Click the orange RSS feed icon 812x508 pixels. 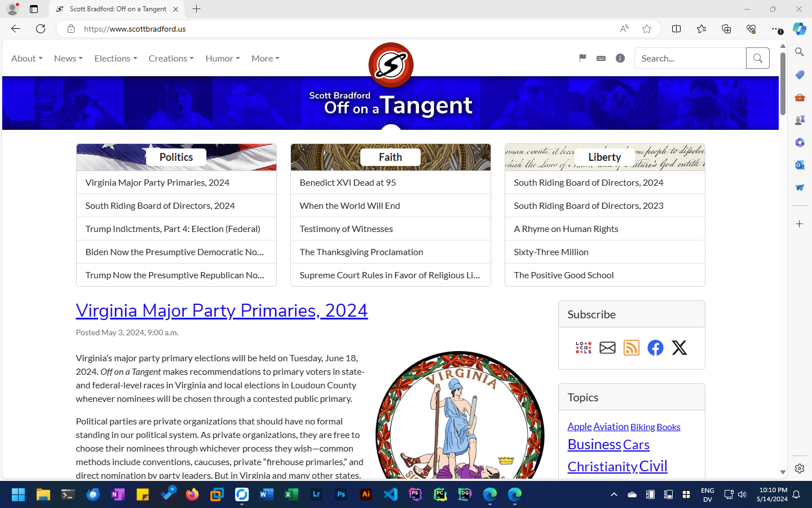point(631,348)
